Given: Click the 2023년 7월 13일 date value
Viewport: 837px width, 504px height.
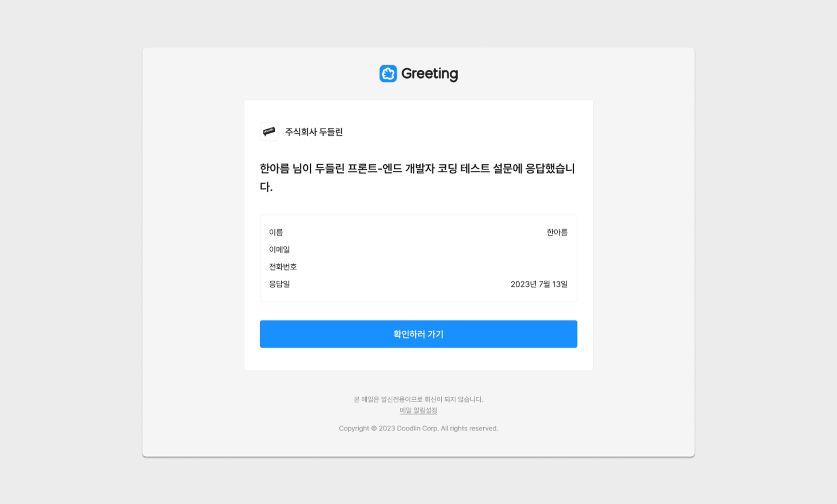Looking at the screenshot, I should pyautogui.click(x=539, y=284).
